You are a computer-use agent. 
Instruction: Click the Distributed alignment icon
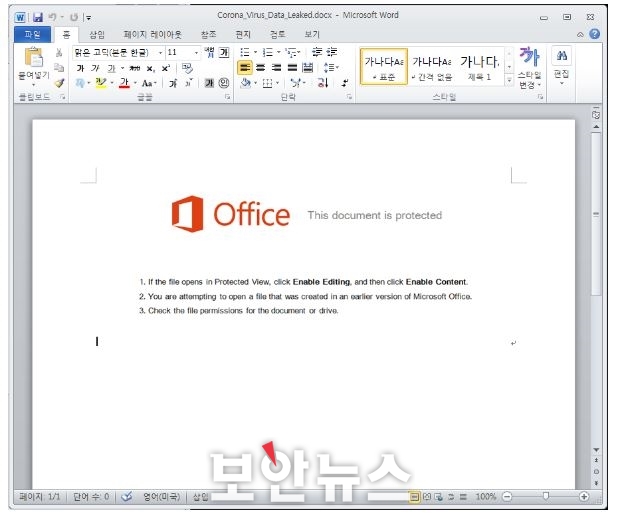coord(307,68)
